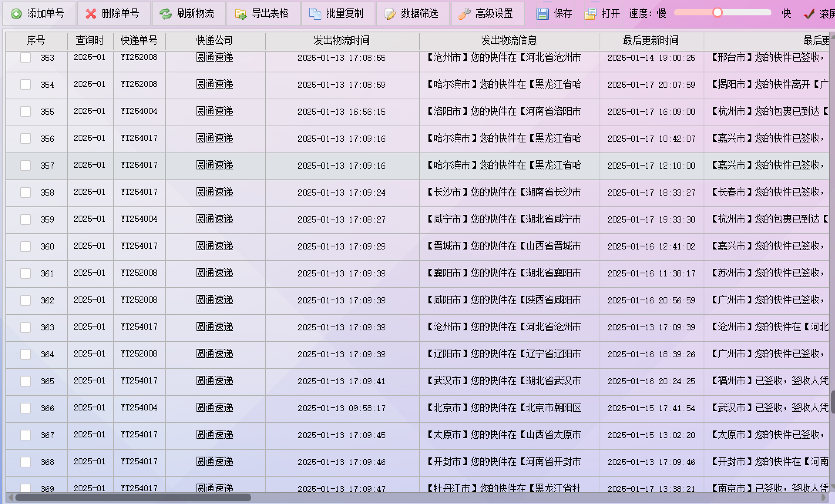Select the cell 2025-01-16 12:41:02
Image resolution: width=835 pixels, height=504 pixels.
point(652,246)
